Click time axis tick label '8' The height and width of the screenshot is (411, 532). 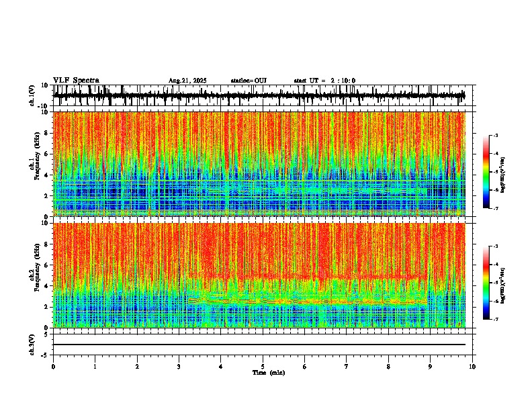(388, 367)
